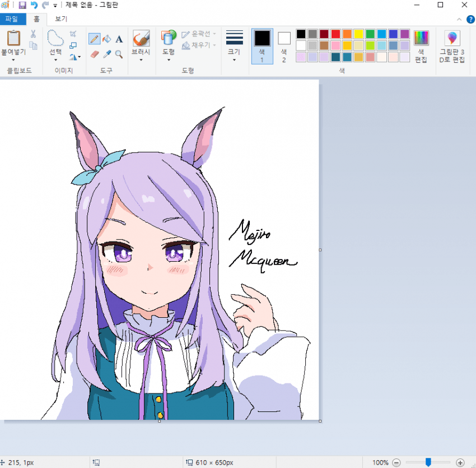Screen dimensions: 476x468
Task: Click the Help question mark icon
Action: [x=470, y=20]
